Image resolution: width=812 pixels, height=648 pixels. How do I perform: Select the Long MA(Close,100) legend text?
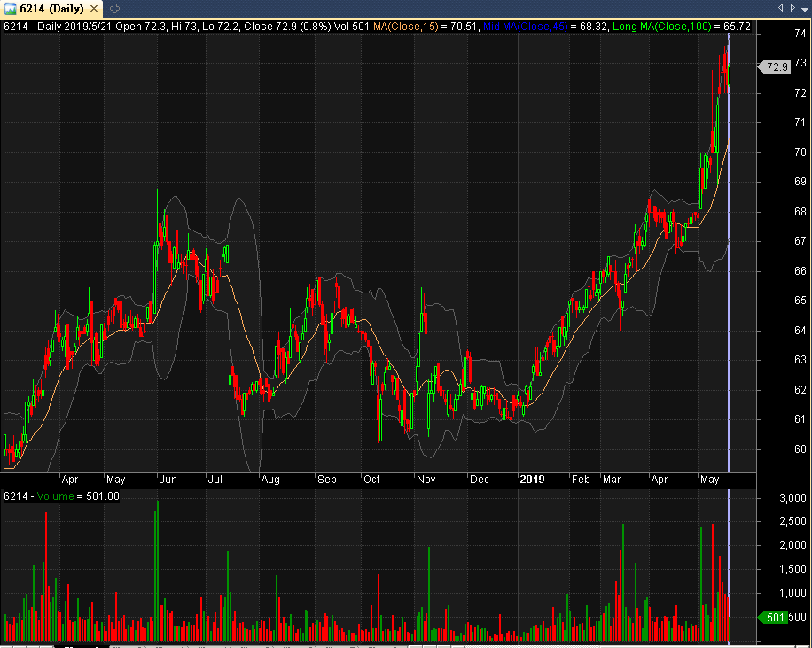tap(662, 26)
